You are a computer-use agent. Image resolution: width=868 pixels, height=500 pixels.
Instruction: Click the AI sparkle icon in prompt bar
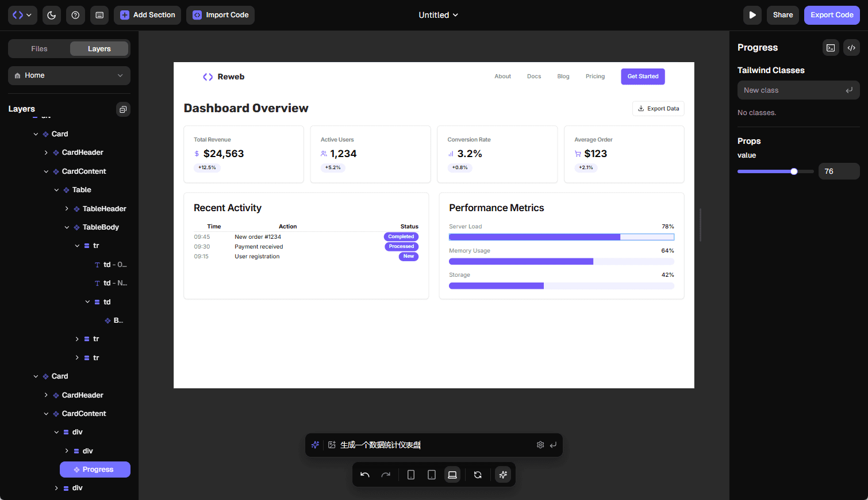point(315,445)
